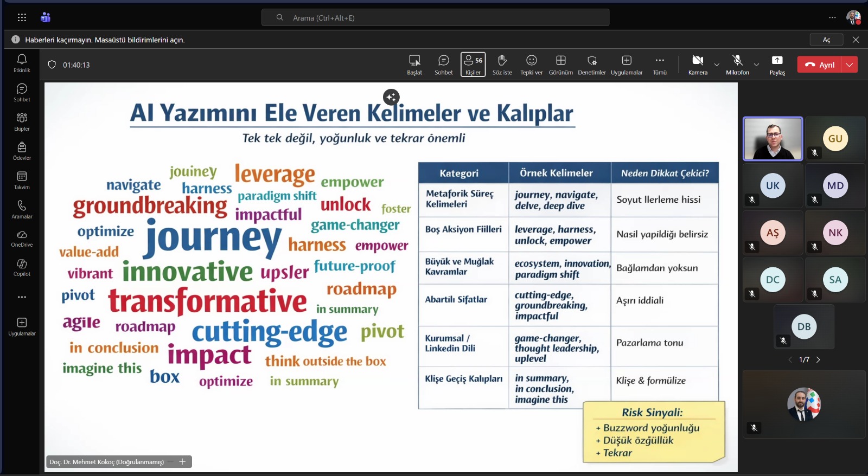
Task: Raise hand with Söz iste button
Action: (502, 65)
